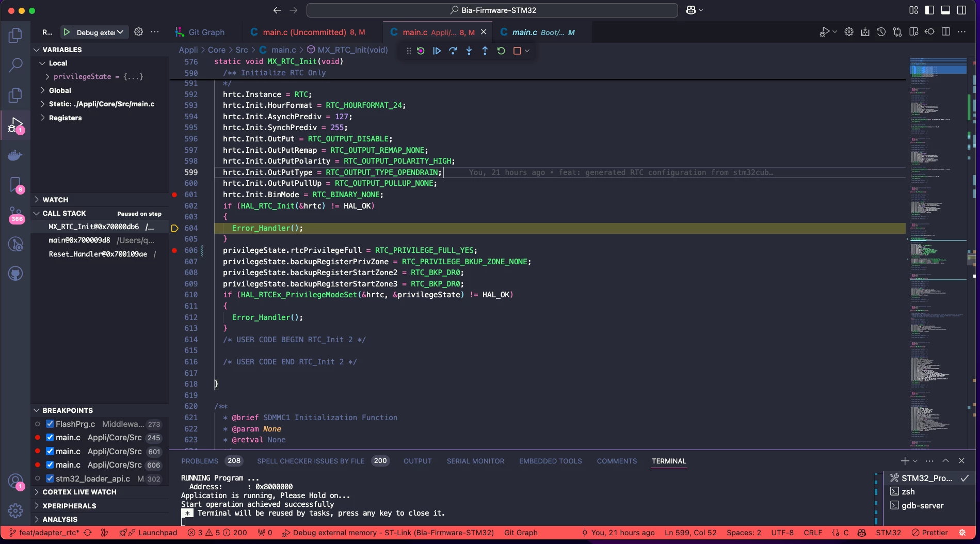Click the debug Step Out button

(x=485, y=51)
